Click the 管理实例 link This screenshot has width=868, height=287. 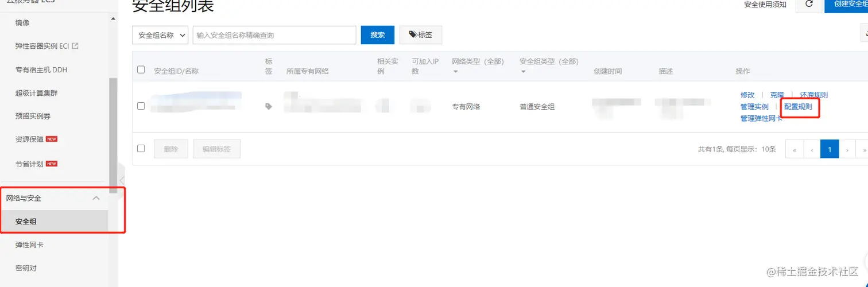click(x=754, y=107)
